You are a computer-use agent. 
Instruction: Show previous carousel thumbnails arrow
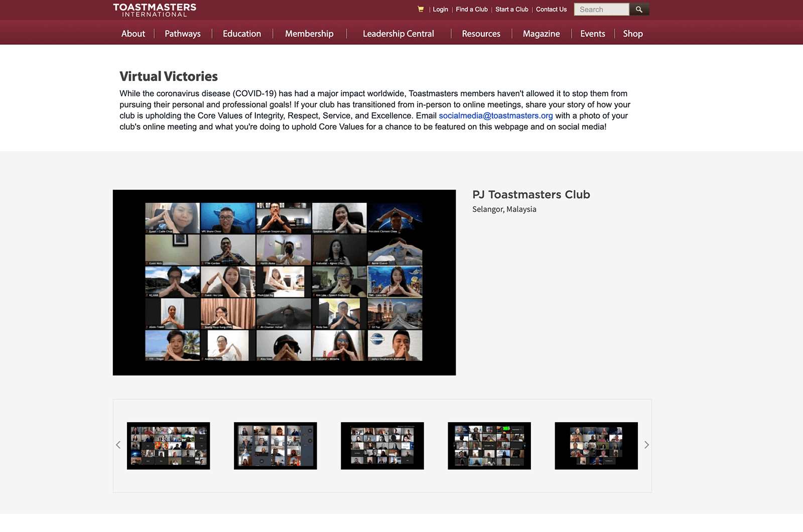click(x=118, y=445)
